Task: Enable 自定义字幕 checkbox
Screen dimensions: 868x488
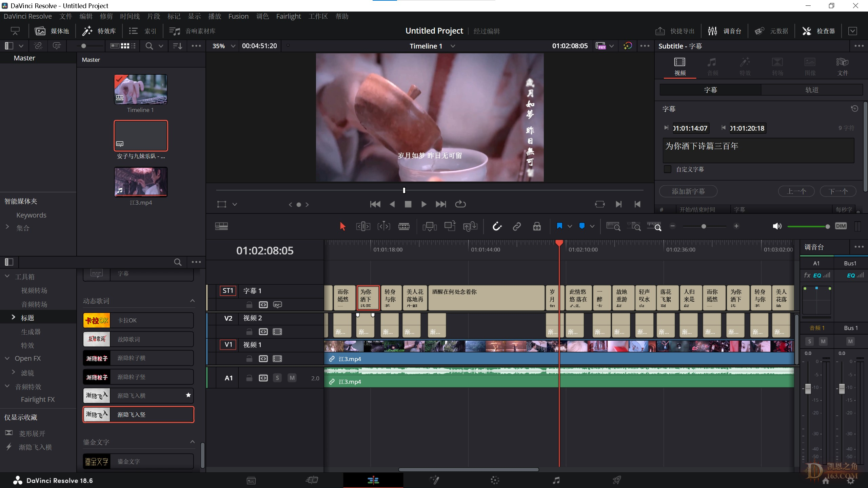Action: point(667,169)
